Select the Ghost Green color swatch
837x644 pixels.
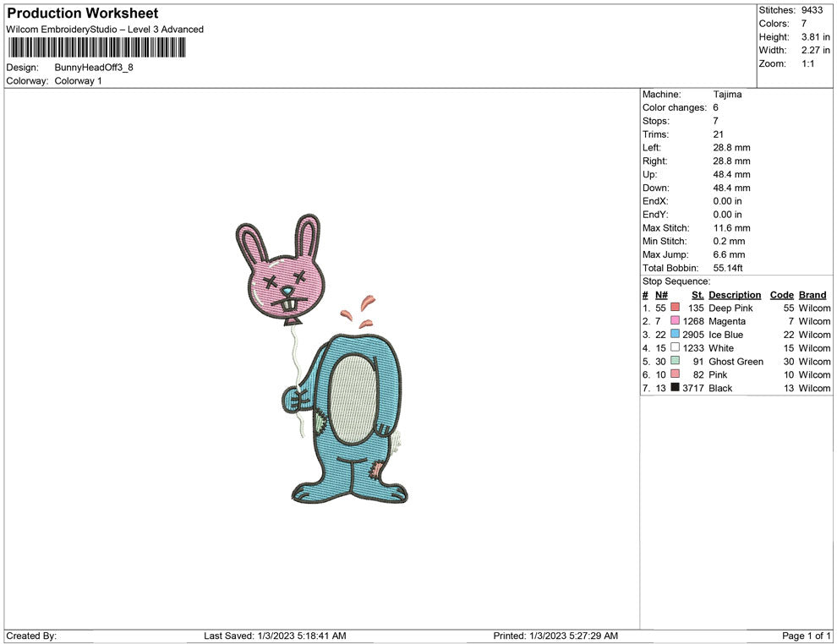675,361
